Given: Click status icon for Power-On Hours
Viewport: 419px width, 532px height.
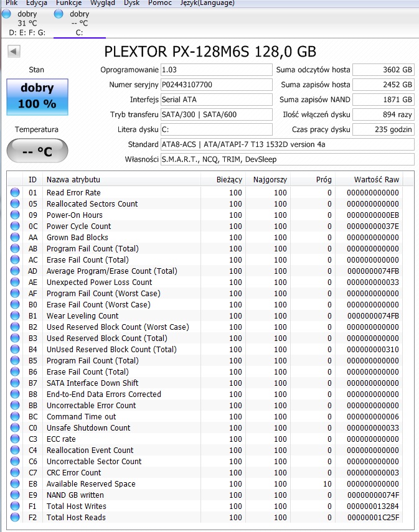Looking at the screenshot, I should coord(15,215).
